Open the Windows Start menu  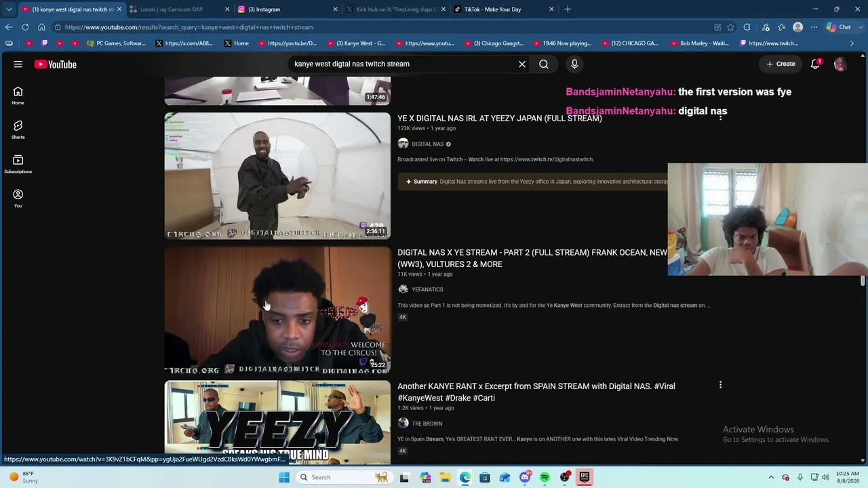pos(284,477)
